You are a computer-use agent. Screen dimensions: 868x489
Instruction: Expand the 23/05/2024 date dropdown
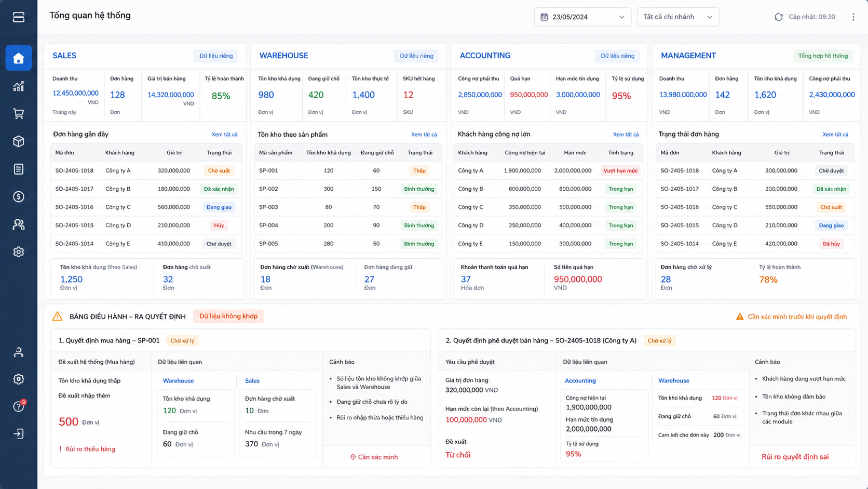[582, 17]
